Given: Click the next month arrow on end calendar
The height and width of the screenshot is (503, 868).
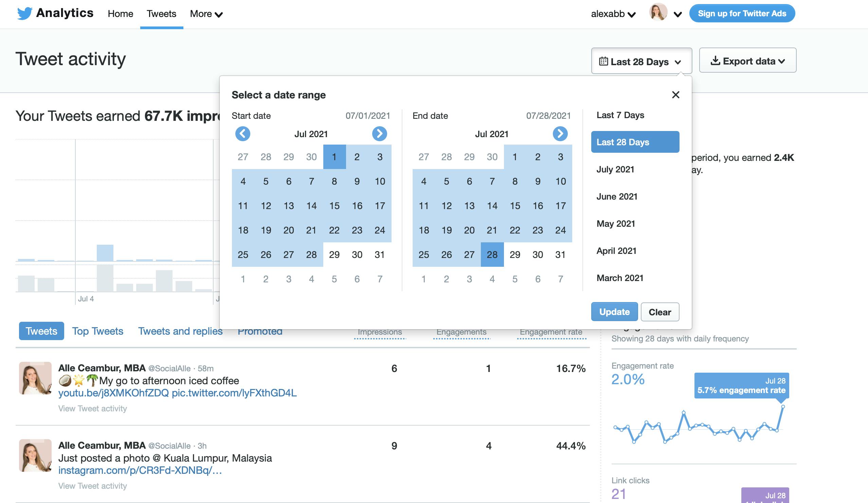Looking at the screenshot, I should coord(561,134).
